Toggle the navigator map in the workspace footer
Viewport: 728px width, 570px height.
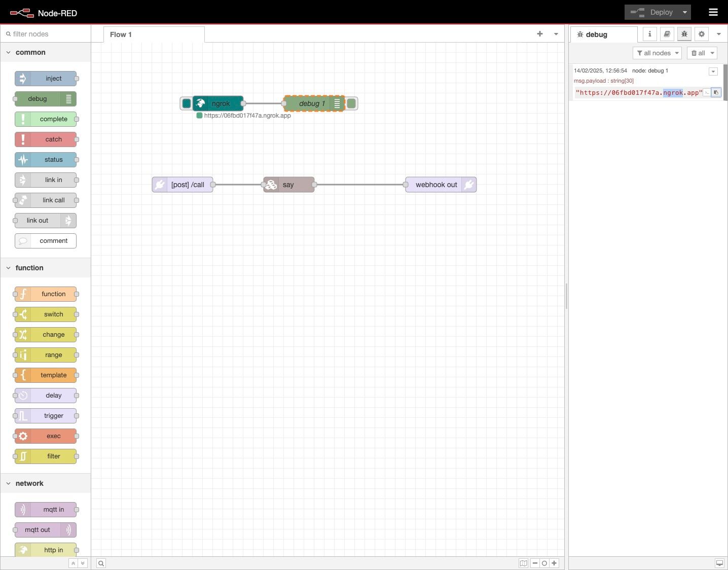(x=523, y=563)
